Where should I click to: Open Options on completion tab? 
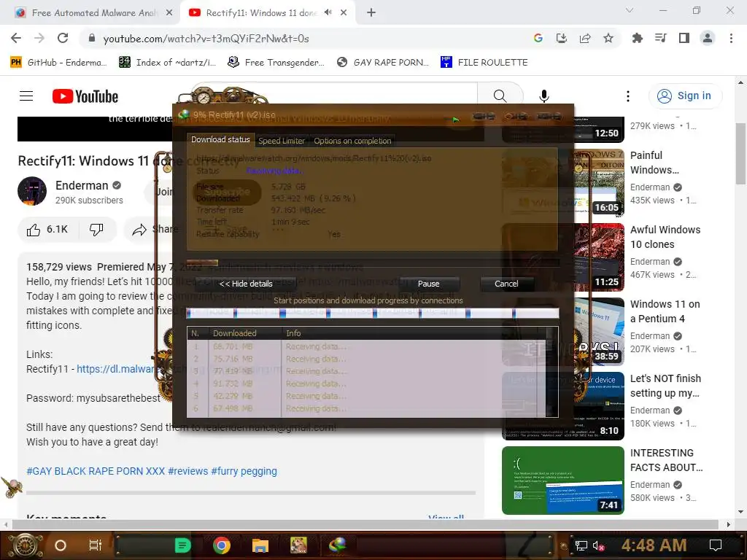click(x=352, y=141)
